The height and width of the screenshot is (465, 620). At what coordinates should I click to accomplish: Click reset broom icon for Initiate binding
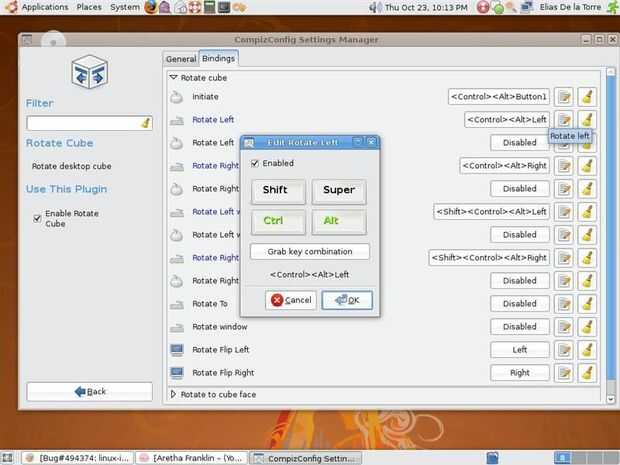(587, 97)
